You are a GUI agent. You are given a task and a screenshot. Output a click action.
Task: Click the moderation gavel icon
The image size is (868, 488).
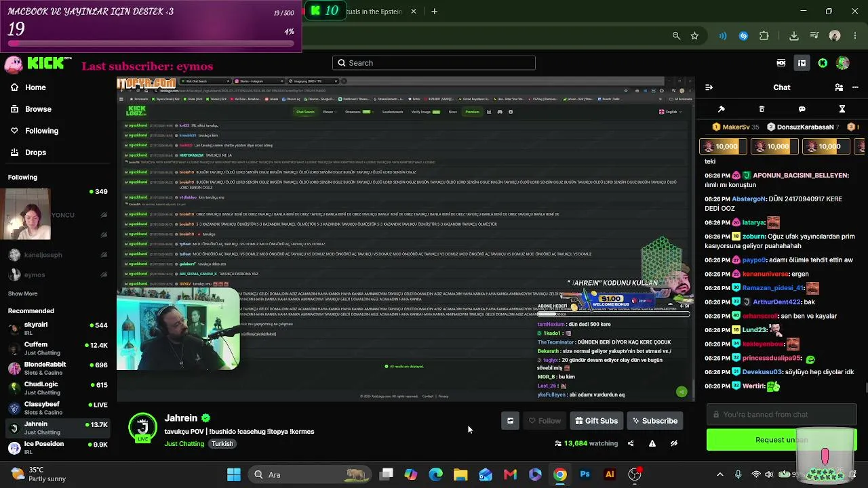tap(722, 109)
